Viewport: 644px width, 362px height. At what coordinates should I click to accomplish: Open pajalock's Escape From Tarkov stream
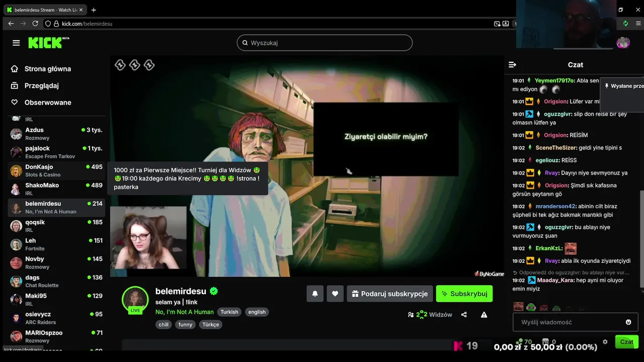click(x=56, y=152)
